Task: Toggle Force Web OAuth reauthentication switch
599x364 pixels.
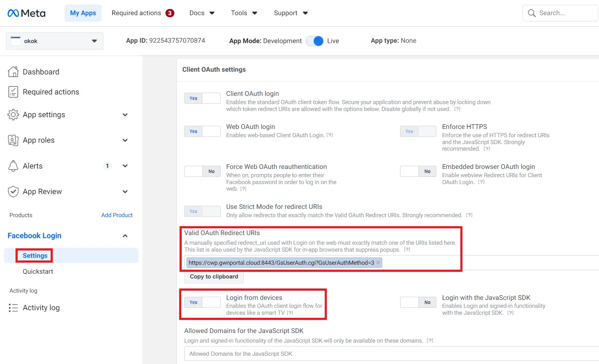Action: tap(202, 171)
